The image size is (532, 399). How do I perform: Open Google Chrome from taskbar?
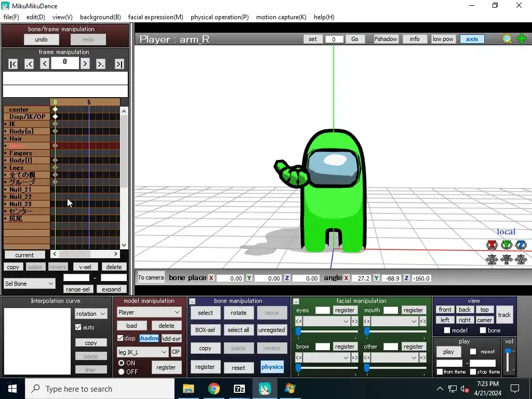[214, 389]
